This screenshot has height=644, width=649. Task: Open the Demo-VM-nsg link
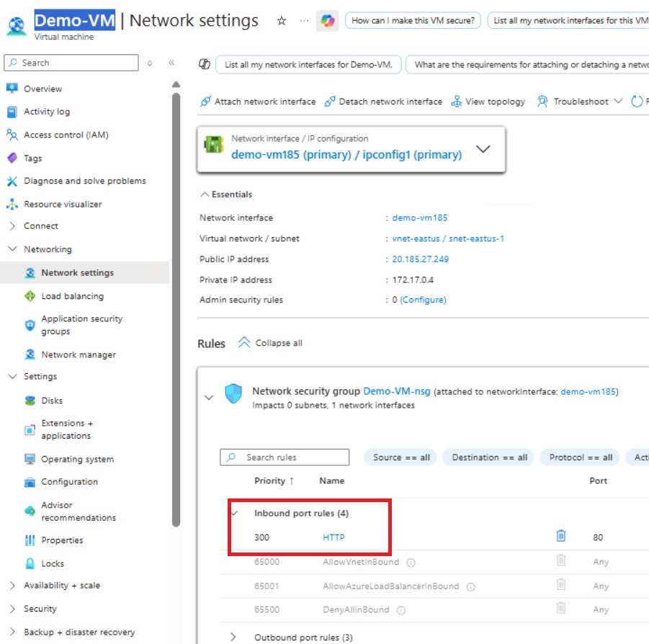tap(396, 391)
